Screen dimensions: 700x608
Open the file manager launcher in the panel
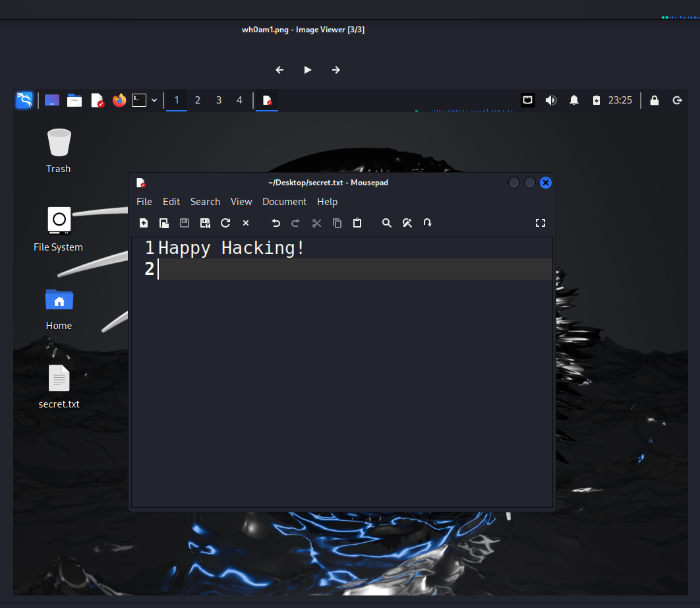(x=74, y=100)
